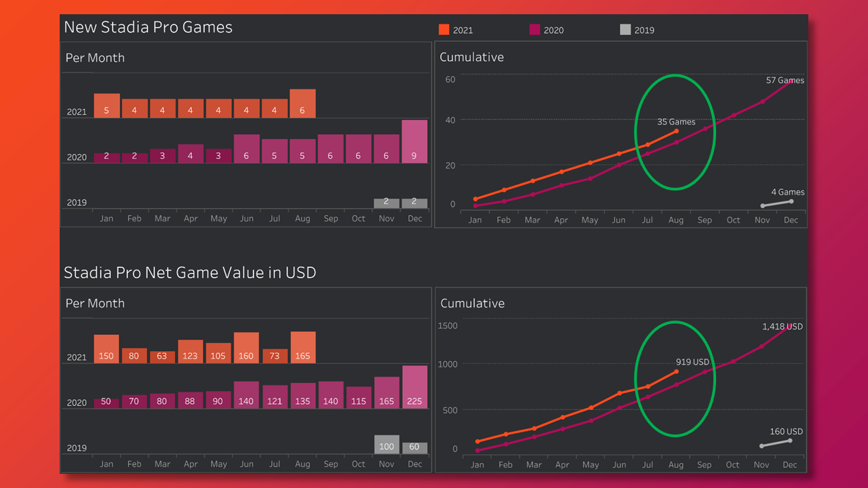The image size is (868, 488).
Task: Select the 2021 bar labeled 123 USD
Action: [191, 352]
